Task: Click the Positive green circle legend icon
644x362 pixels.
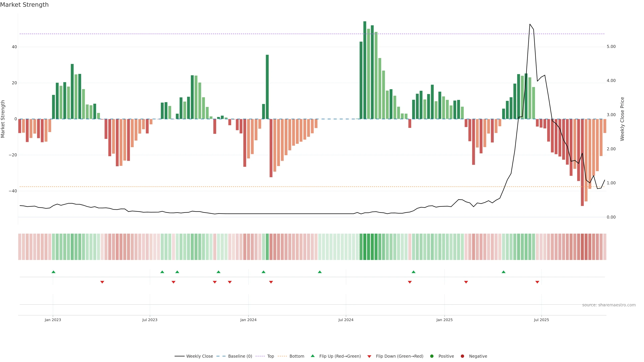Action: point(432,356)
